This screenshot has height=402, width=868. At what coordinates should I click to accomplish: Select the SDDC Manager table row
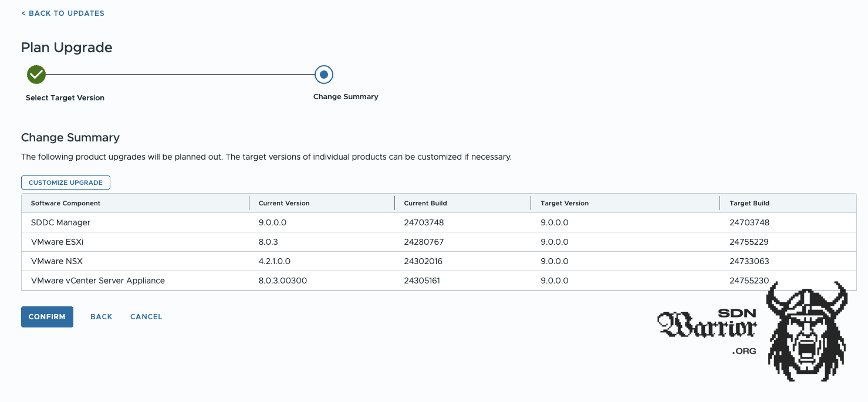(x=60, y=222)
